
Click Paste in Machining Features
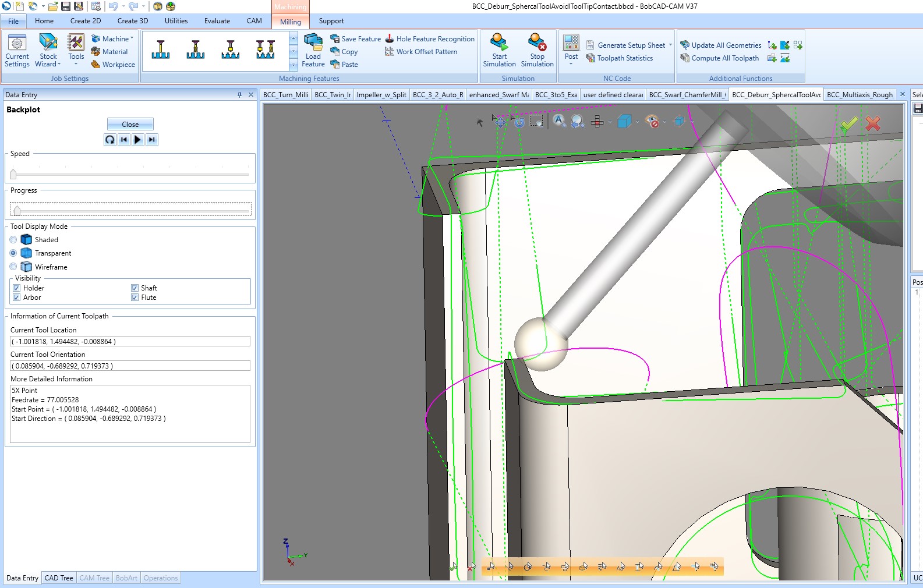coord(344,65)
